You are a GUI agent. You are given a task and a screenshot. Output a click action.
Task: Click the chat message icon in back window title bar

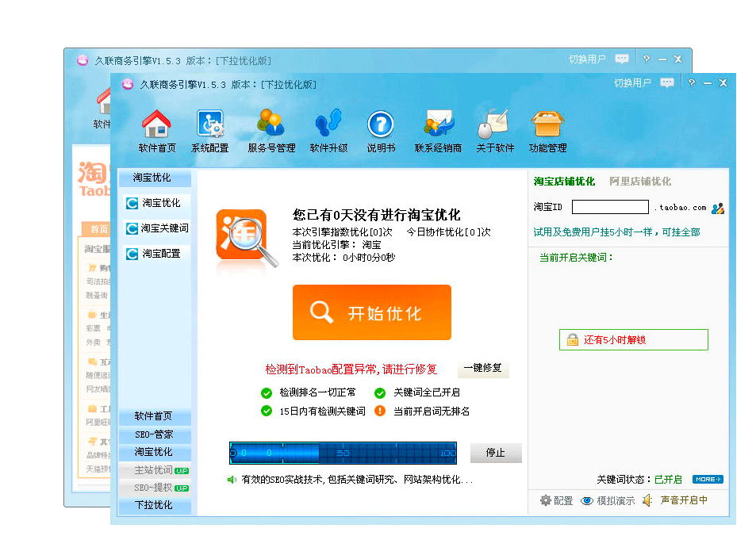622,59
